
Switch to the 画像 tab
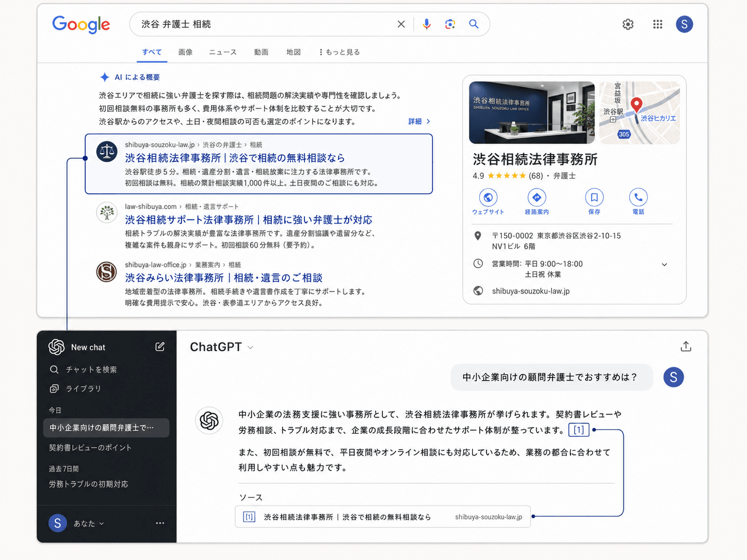(x=185, y=52)
